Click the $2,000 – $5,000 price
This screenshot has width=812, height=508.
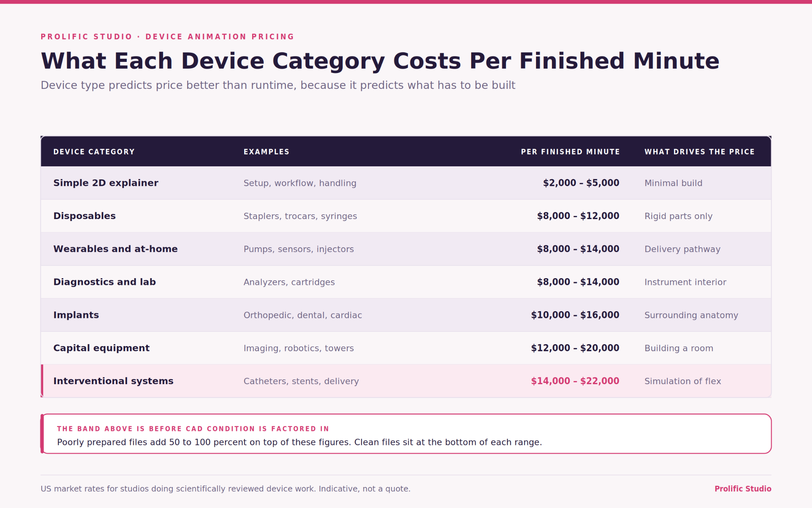[x=581, y=183]
